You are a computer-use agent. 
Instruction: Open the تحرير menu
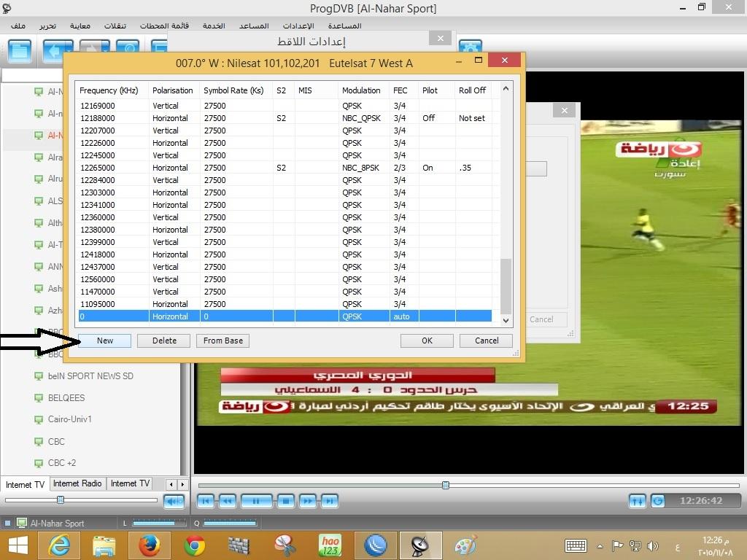pyautogui.click(x=47, y=26)
